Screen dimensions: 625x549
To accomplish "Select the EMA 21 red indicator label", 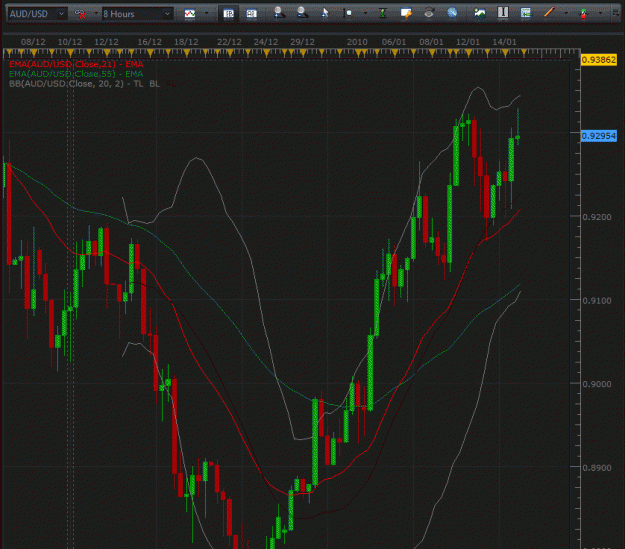I will [76, 64].
